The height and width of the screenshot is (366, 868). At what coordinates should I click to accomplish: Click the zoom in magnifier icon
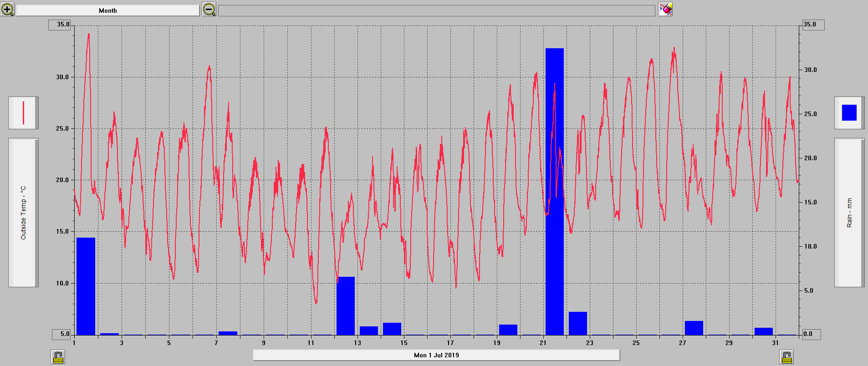tap(7, 9)
